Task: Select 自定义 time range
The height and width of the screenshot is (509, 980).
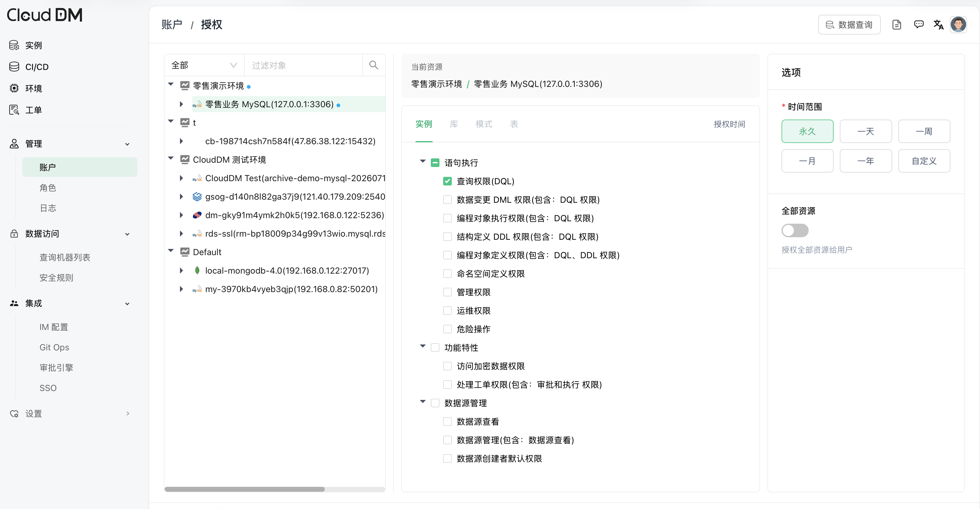Action: point(924,161)
